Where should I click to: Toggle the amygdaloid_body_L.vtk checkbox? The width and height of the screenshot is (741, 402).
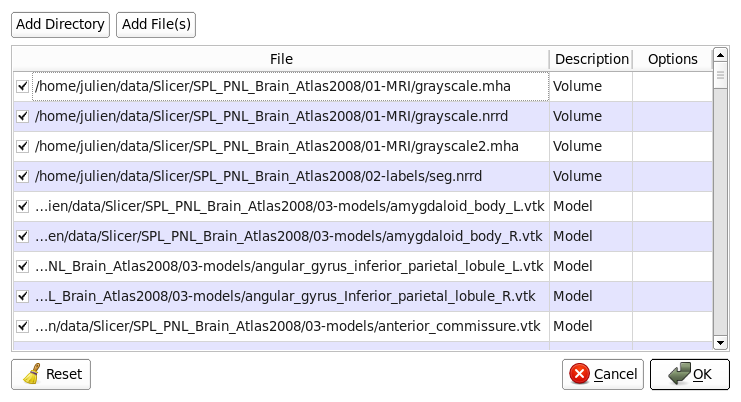(23, 207)
